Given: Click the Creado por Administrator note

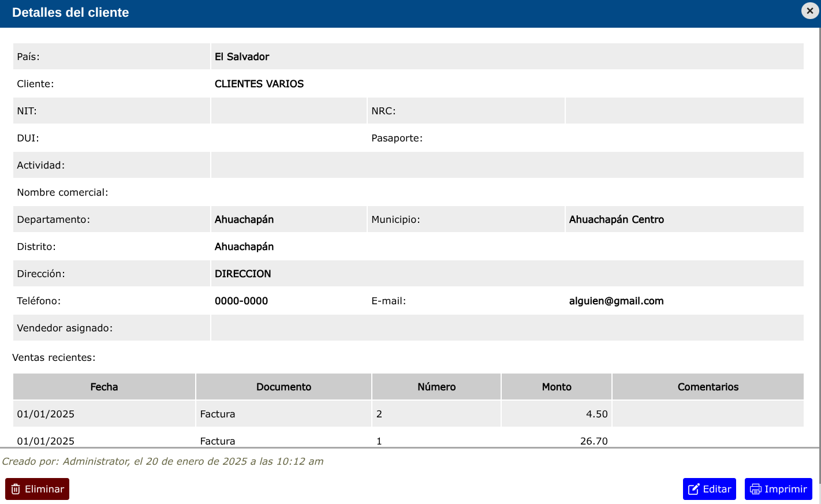Looking at the screenshot, I should (x=163, y=461).
